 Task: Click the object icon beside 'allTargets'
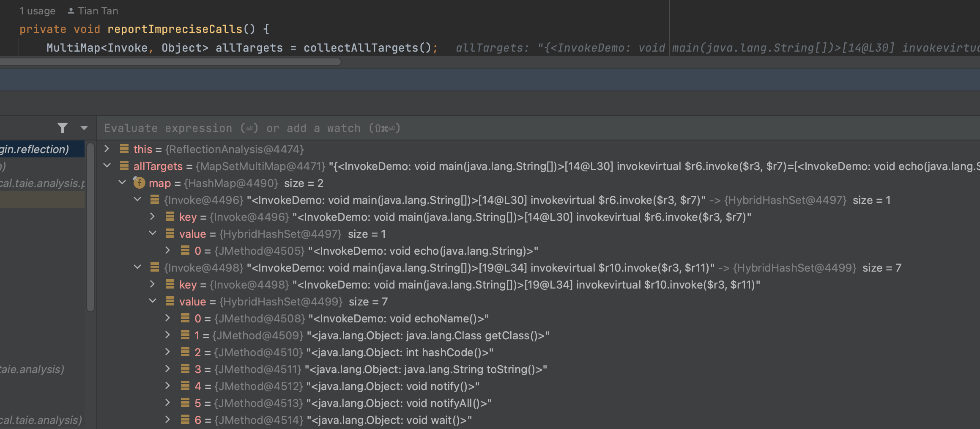pyautogui.click(x=124, y=165)
